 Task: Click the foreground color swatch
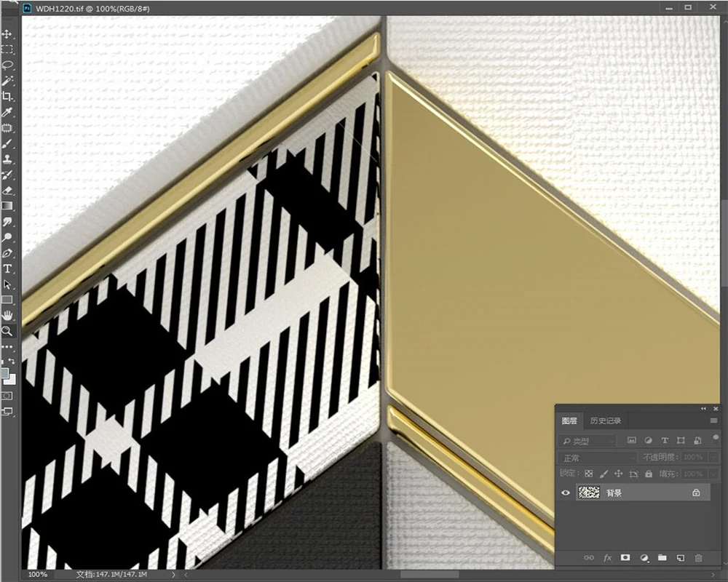point(4,374)
